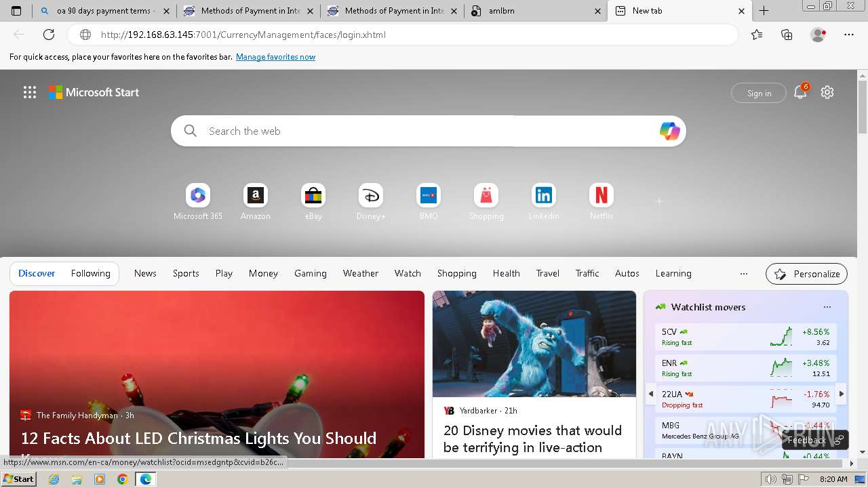Open the Manage favorites now link
This screenshot has height=488, width=868.
pos(275,57)
